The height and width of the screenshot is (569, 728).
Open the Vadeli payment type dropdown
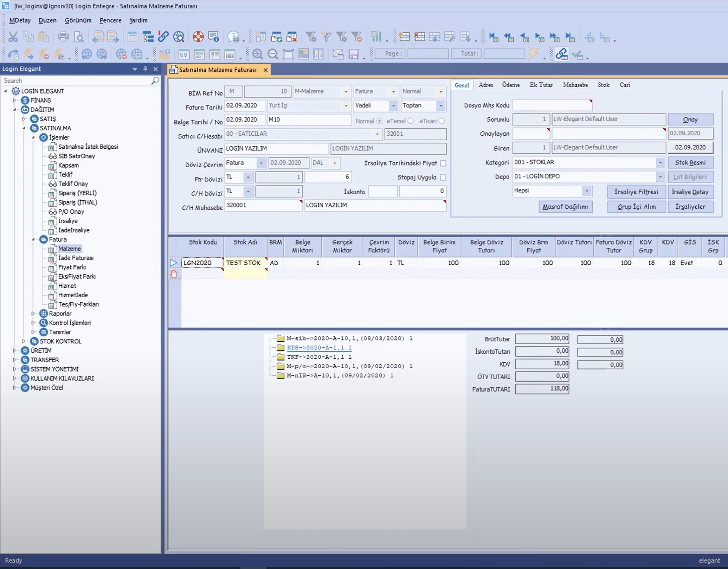(393, 106)
